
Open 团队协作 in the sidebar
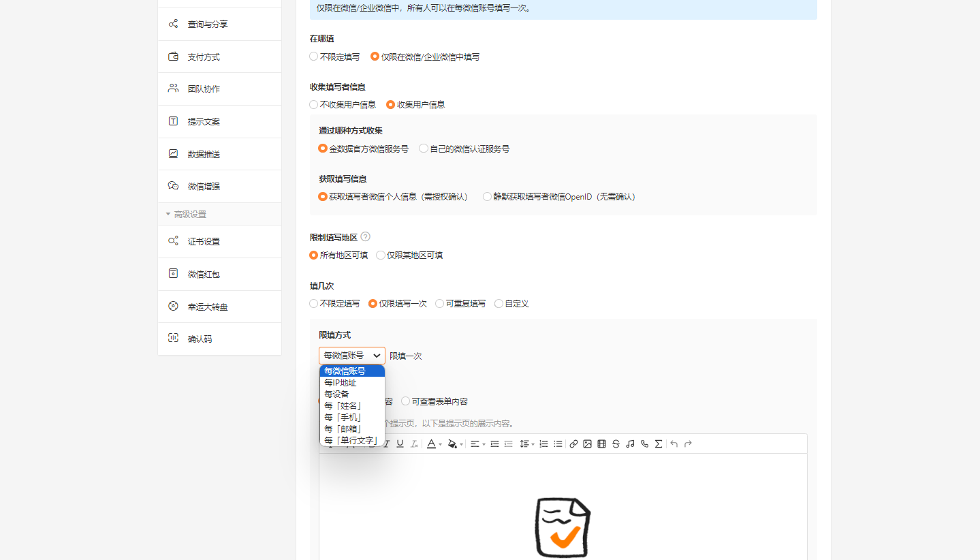point(219,89)
